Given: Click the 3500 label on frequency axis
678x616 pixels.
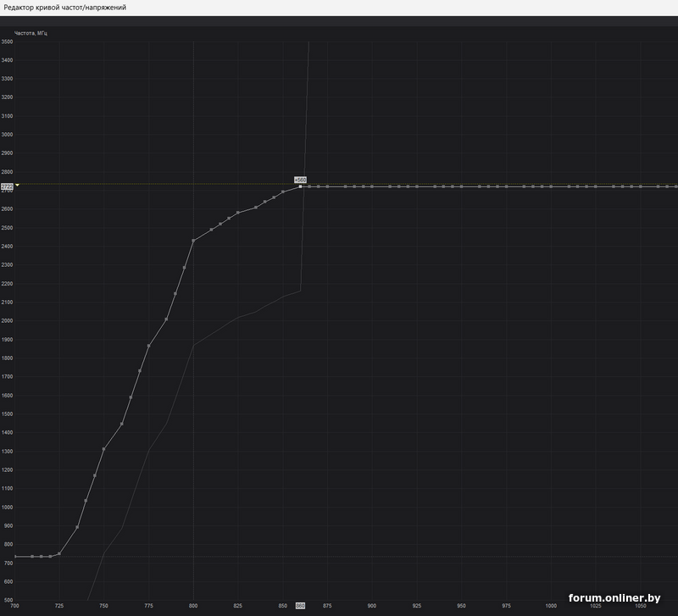Looking at the screenshot, I should pyautogui.click(x=8, y=42).
